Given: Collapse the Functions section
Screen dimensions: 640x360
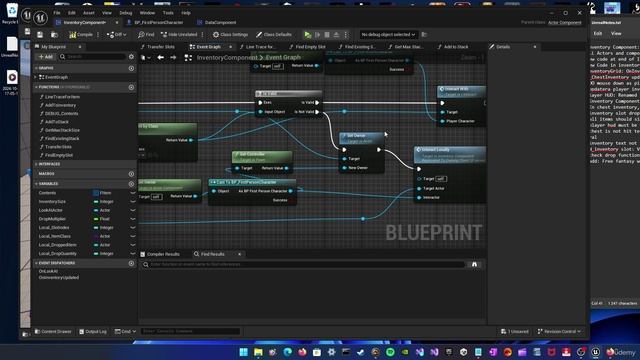Looking at the screenshot, I should [36, 87].
